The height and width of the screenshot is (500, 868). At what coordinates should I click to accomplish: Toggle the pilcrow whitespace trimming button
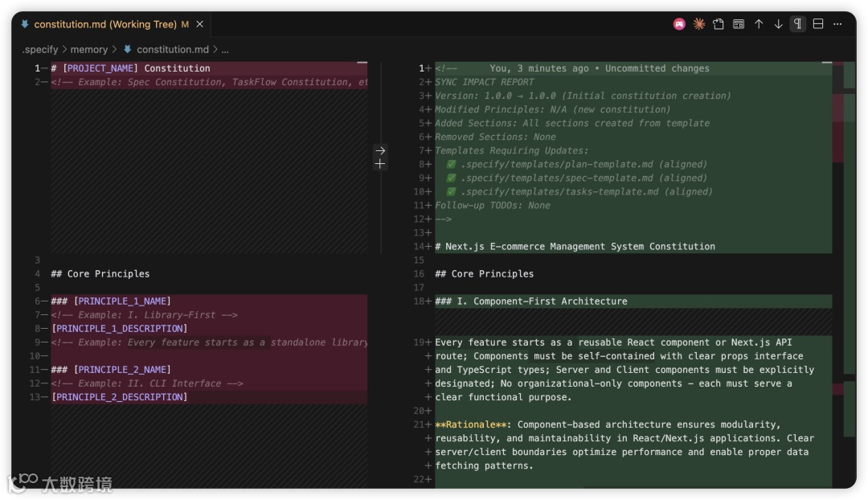(x=798, y=24)
